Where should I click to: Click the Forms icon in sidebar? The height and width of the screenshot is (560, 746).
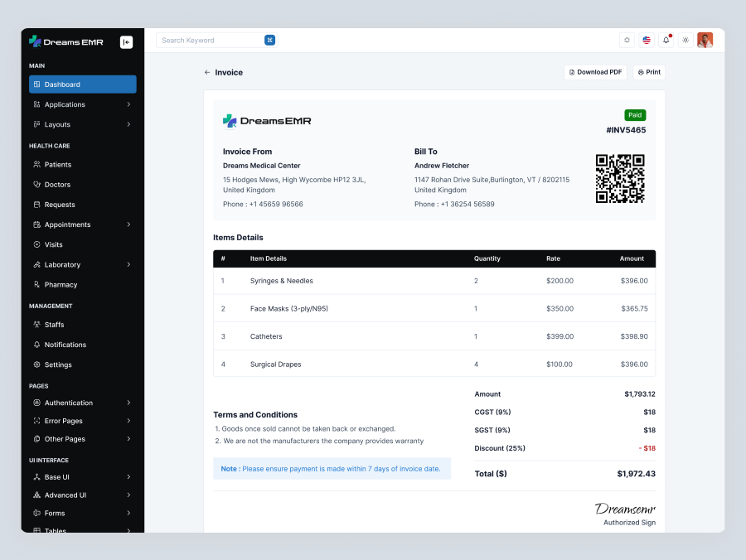[x=36, y=513]
